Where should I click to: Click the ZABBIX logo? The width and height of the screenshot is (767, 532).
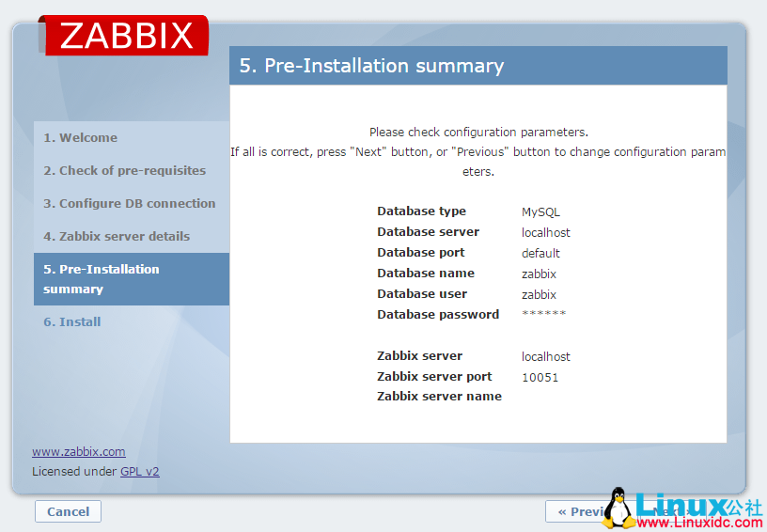pos(124,35)
